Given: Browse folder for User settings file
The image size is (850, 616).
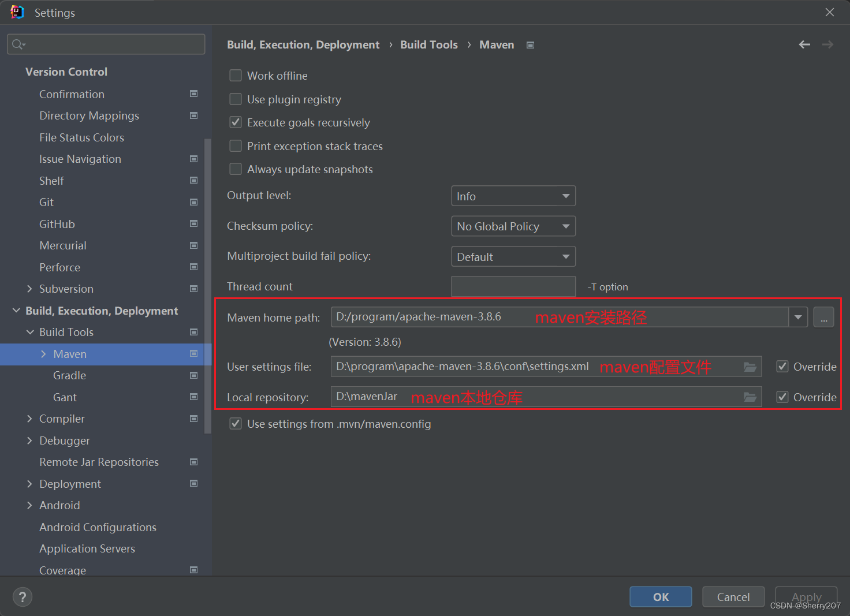Looking at the screenshot, I should 750,367.
